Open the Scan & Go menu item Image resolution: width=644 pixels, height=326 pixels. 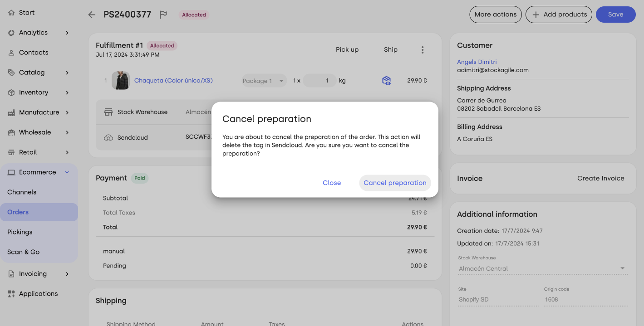pyautogui.click(x=39, y=252)
